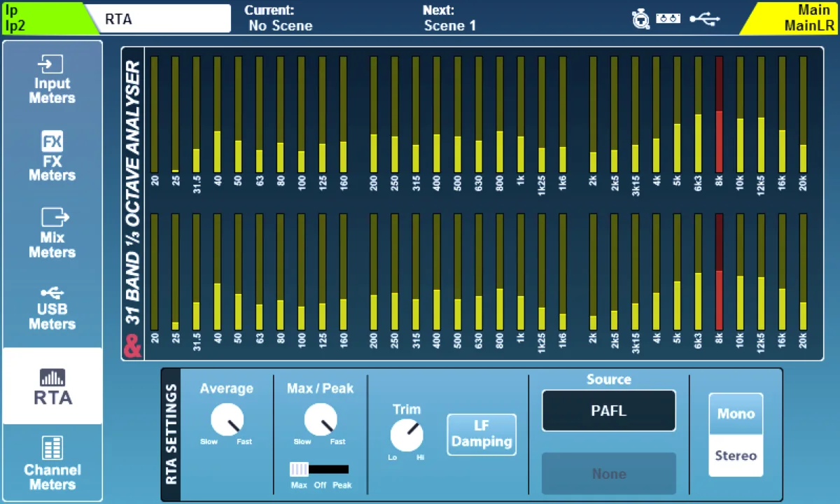Open the USB Meters page
This screenshot has width=840, height=504.
coord(52,309)
